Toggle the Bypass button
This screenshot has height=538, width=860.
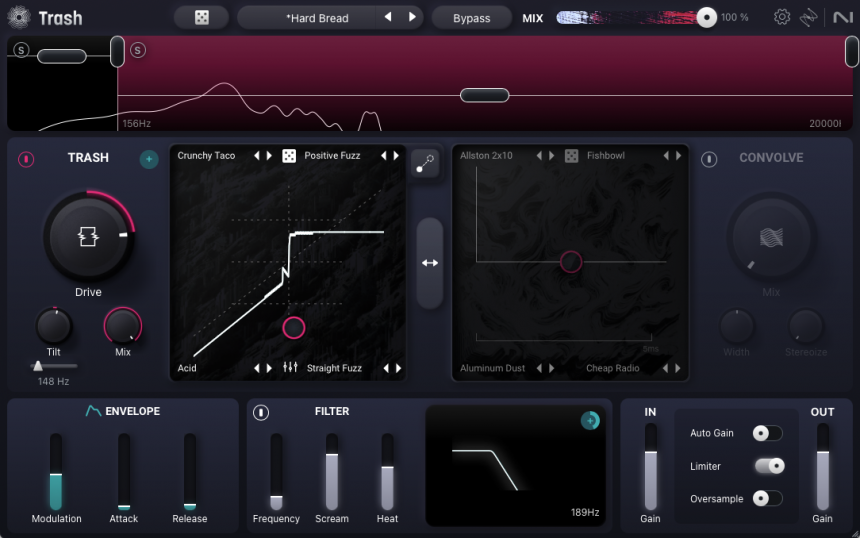pos(471,18)
